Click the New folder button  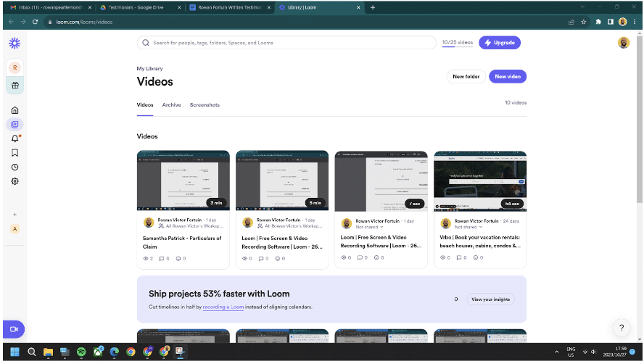click(x=466, y=76)
